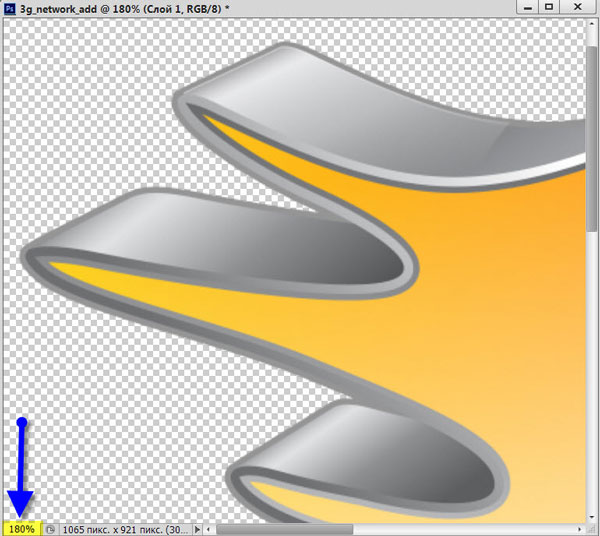Image resolution: width=600 pixels, height=536 pixels.
Task: Click the window resize grip in corner
Action: tap(592, 528)
